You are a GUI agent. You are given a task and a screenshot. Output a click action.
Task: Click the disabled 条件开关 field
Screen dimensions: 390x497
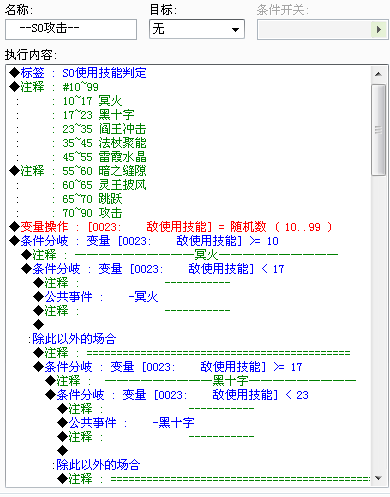coord(315,29)
